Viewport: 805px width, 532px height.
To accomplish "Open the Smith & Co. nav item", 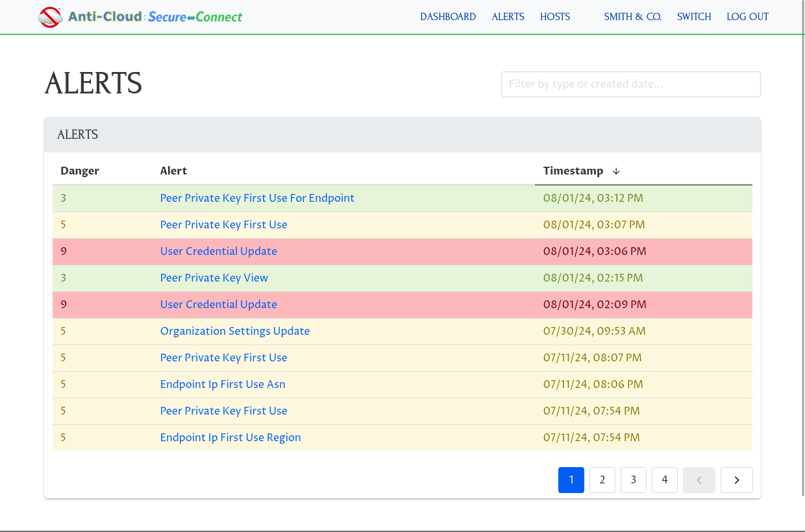I will point(632,17).
